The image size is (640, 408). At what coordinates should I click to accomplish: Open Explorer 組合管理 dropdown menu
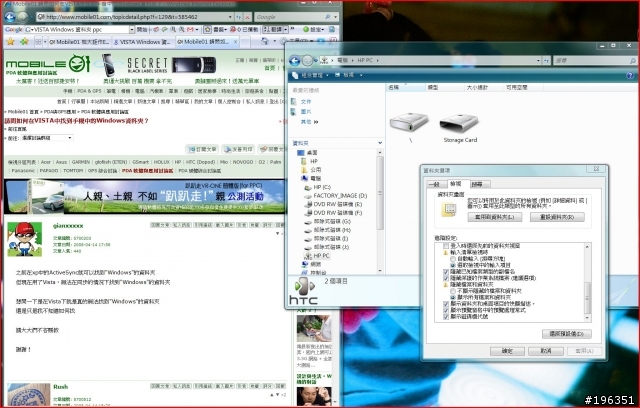(x=312, y=75)
